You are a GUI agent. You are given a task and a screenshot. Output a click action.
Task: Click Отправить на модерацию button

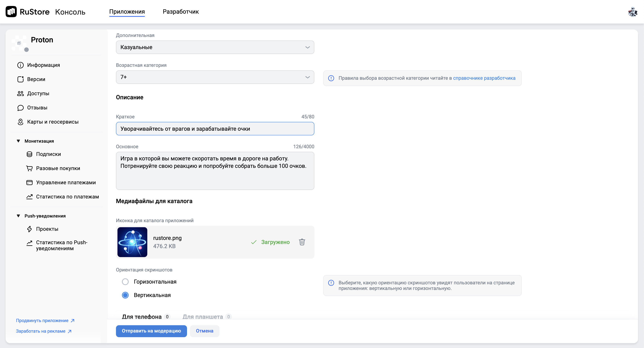[151, 331]
